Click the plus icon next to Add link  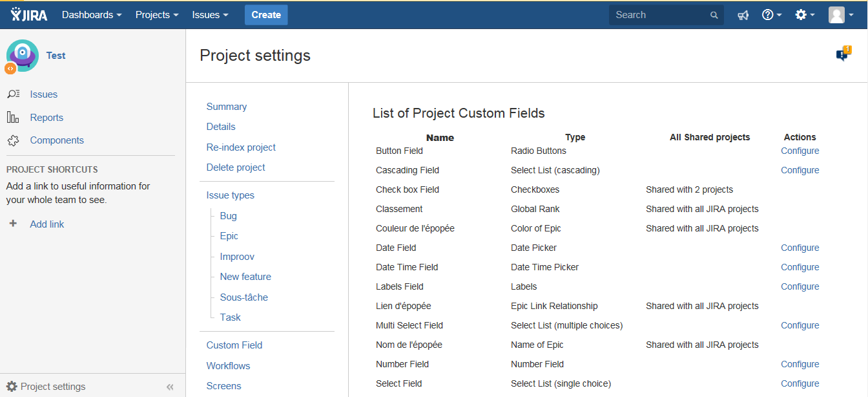click(12, 224)
